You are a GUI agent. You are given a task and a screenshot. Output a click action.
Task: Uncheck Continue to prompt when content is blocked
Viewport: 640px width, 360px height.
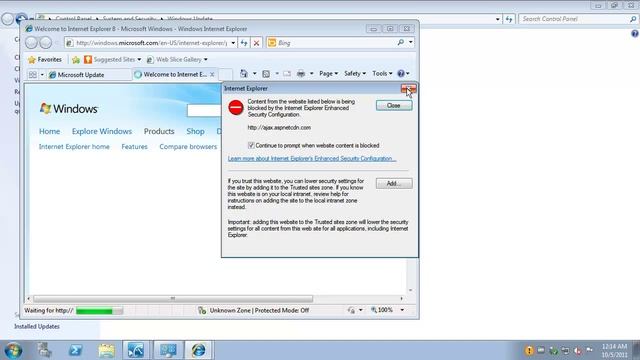[251, 145]
